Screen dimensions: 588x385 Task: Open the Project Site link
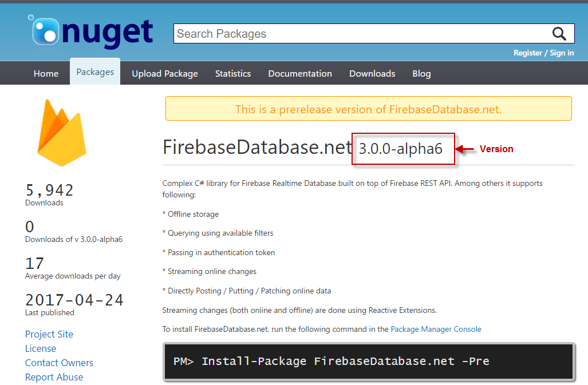tap(49, 334)
